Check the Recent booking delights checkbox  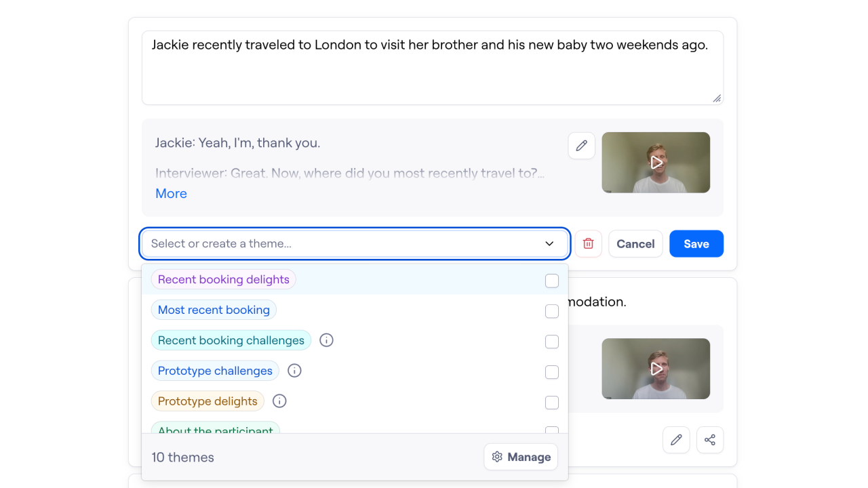pos(552,281)
